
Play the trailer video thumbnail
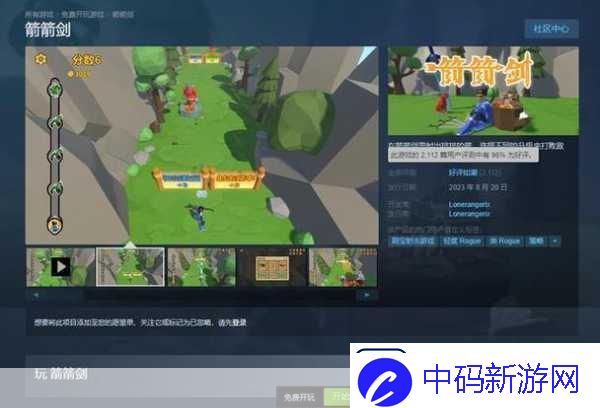[x=61, y=267]
